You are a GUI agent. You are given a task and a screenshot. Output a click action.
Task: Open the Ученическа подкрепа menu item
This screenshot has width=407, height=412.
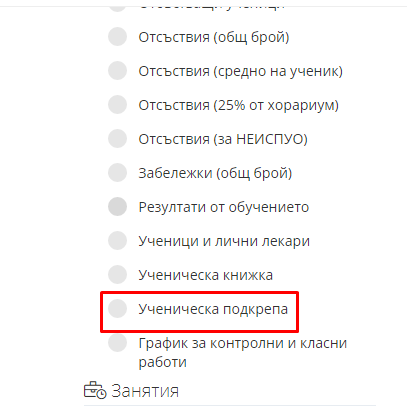click(x=213, y=309)
